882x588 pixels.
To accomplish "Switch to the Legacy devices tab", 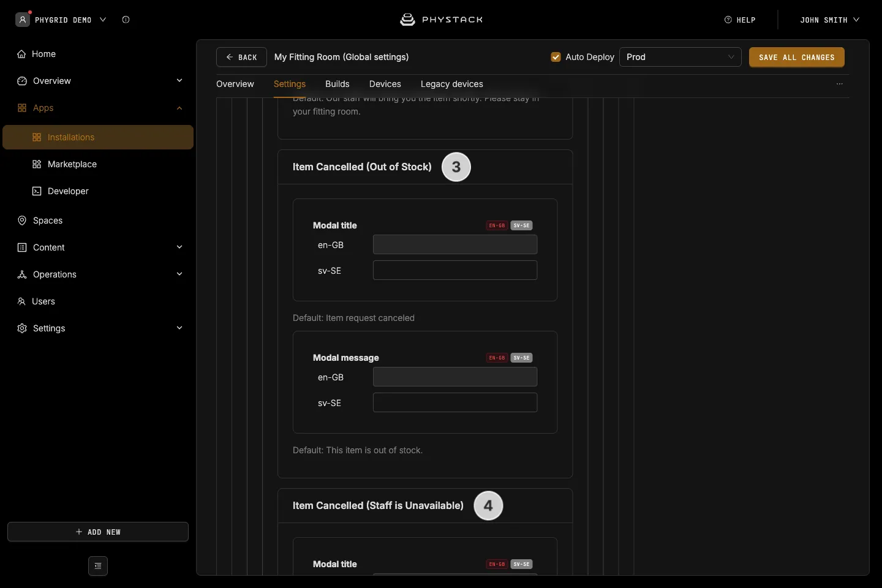I will click(452, 84).
